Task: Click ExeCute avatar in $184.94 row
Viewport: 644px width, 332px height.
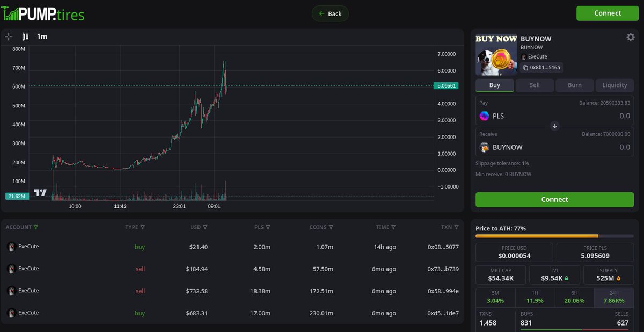Action: pyautogui.click(x=11, y=269)
